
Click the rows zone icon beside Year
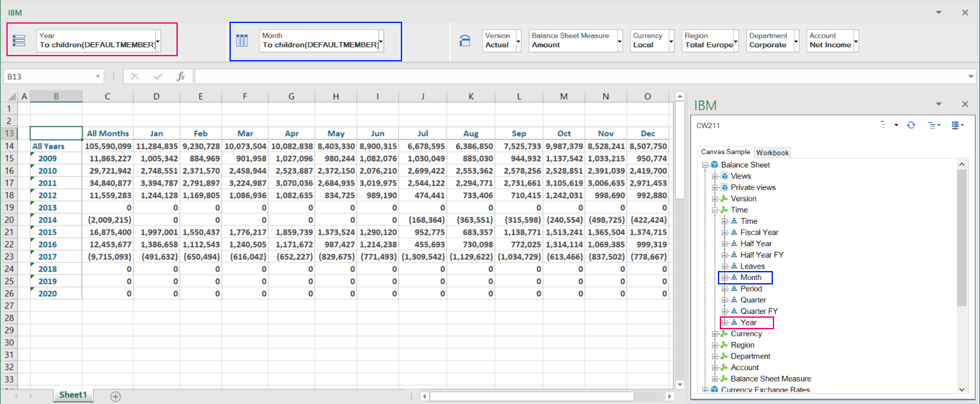[x=19, y=41]
